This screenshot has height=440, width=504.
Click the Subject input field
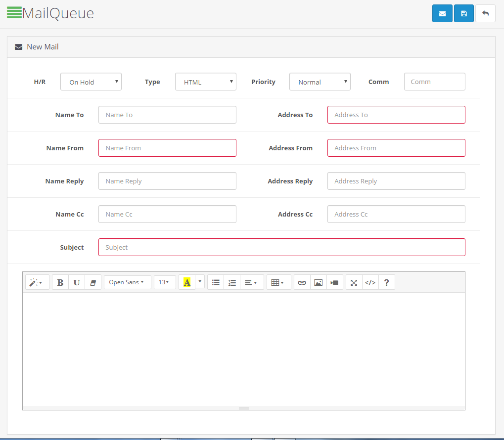(282, 247)
